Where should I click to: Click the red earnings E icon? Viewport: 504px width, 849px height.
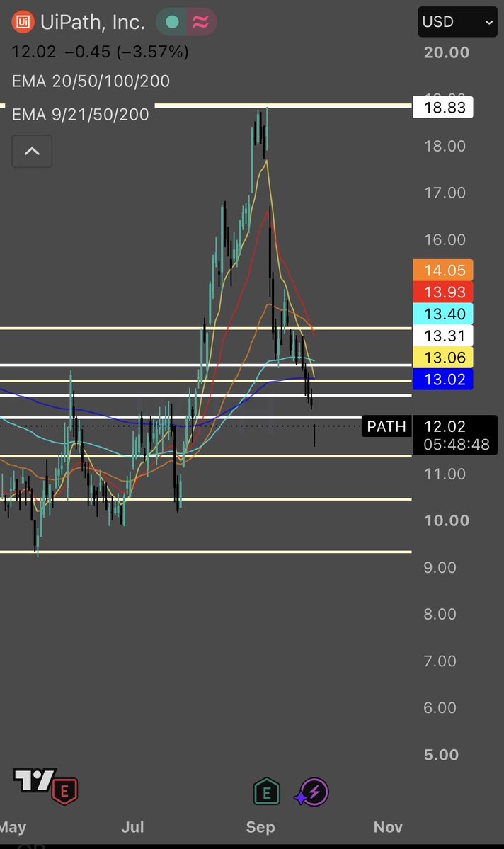(x=65, y=791)
